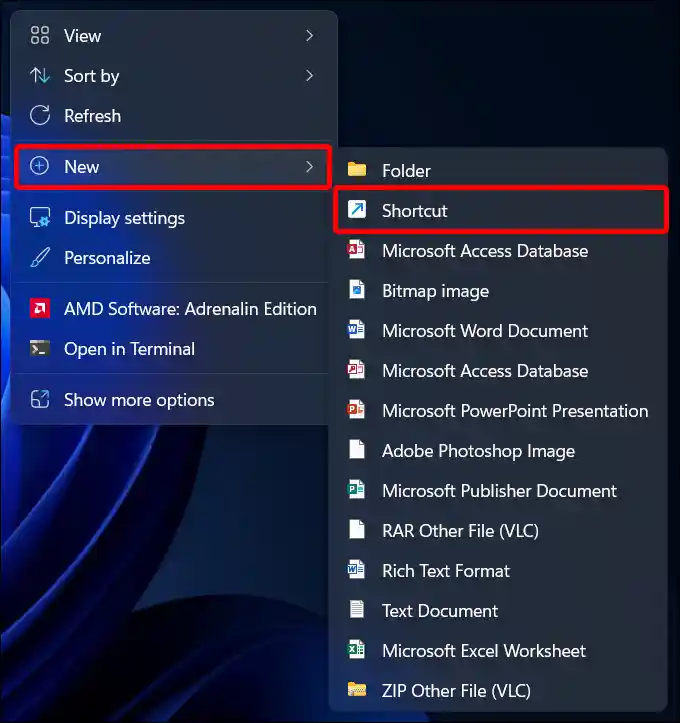Click the Terminal prompt icon
The height and width of the screenshot is (723, 680).
click(x=40, y=349)
